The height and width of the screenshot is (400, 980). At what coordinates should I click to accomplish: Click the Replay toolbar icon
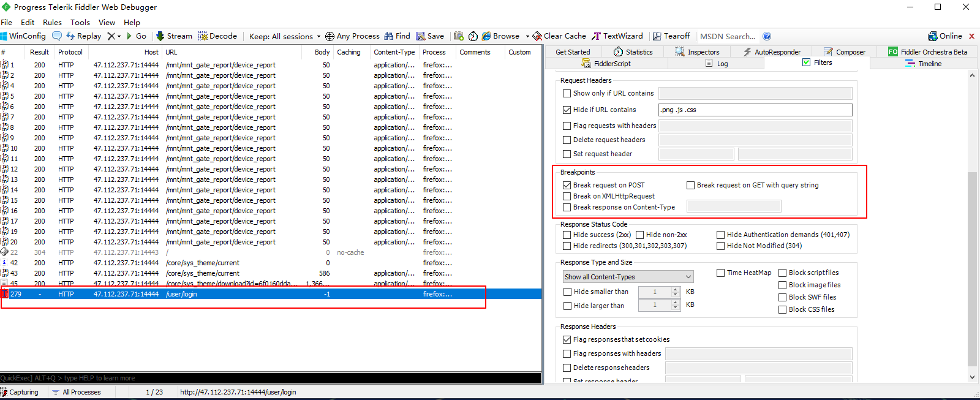(x=70, y=36)
